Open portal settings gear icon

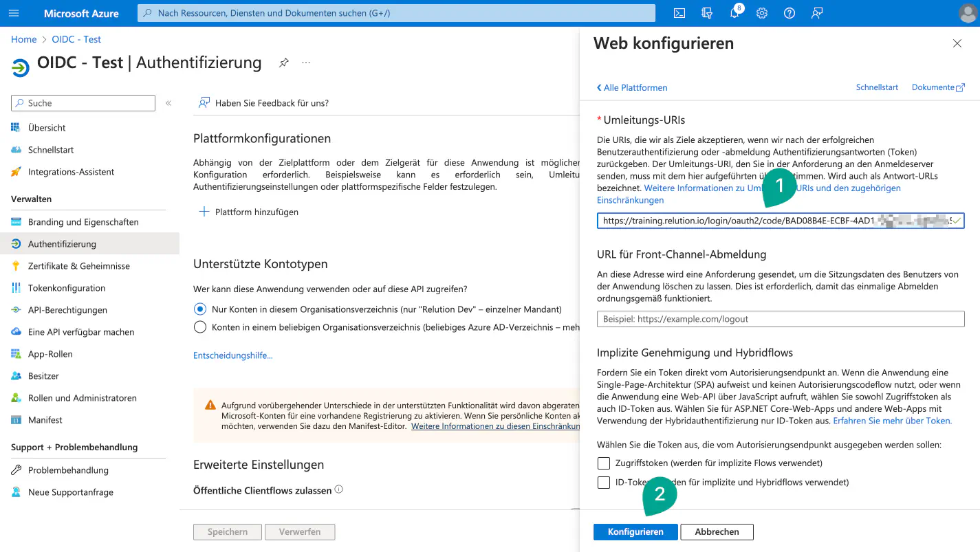coord(762,13)
